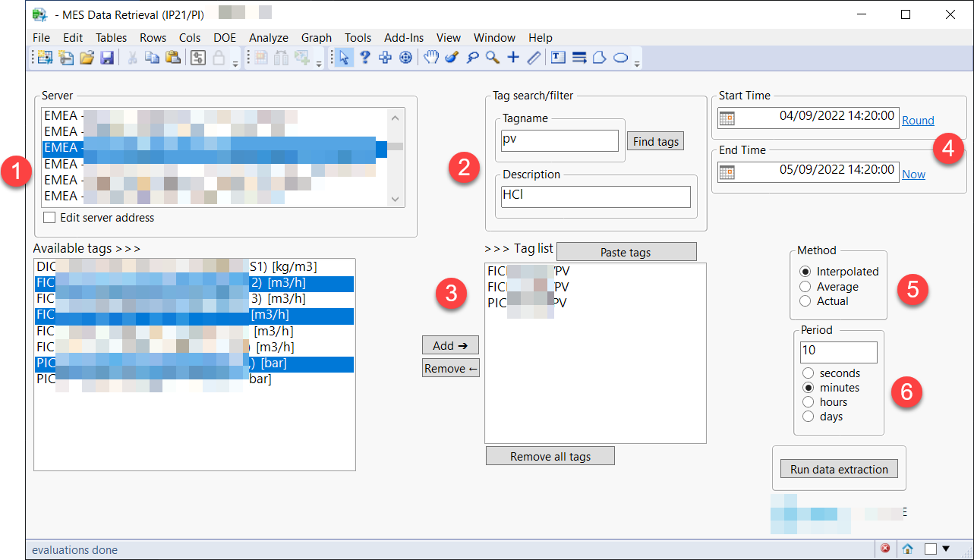
Task: Click inside the Tagname search field
Action: (x=559, y=140)
